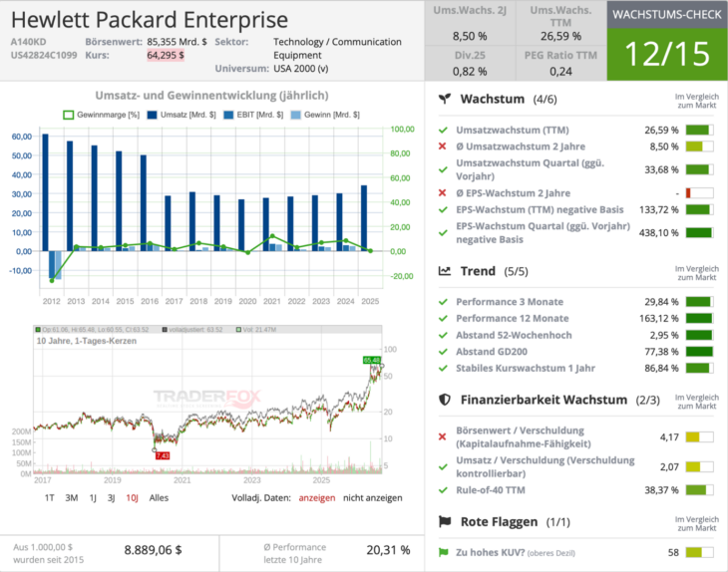Select the 1T chart timeframe
728x572 pixels.
49,498
